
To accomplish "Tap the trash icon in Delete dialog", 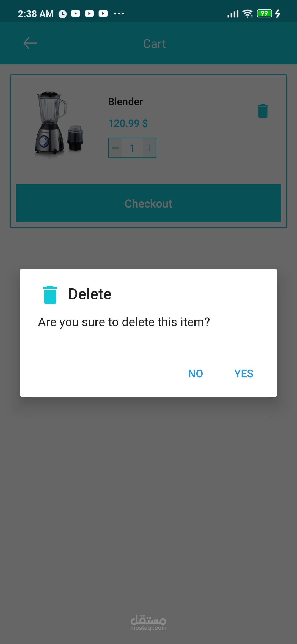I will tap(50, 295).
